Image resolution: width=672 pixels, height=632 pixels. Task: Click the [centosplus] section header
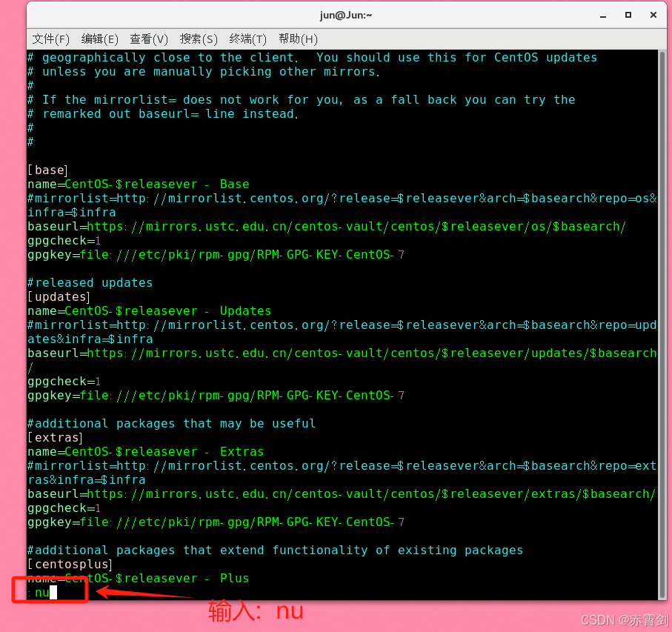(x=70, y=564)
